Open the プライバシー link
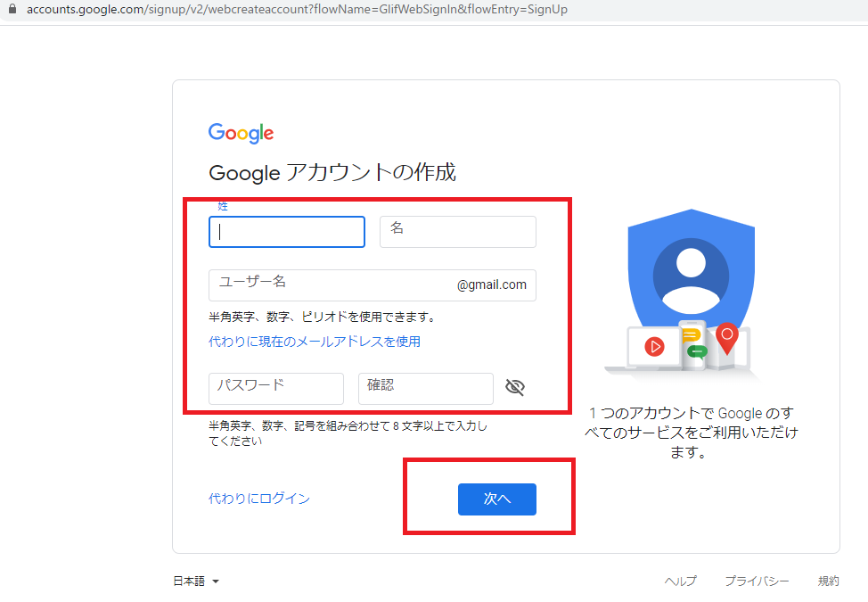Viewport: 868px width, 602px height. coord(757,581)
